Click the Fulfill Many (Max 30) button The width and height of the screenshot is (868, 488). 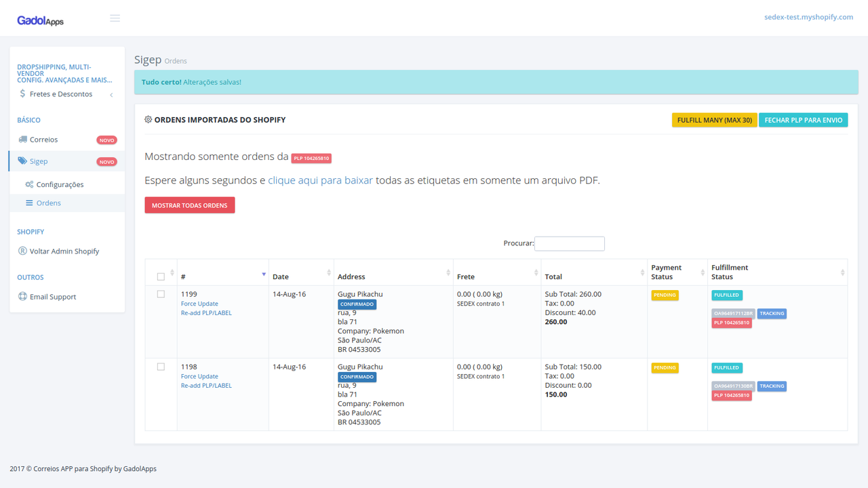[715, 120]
